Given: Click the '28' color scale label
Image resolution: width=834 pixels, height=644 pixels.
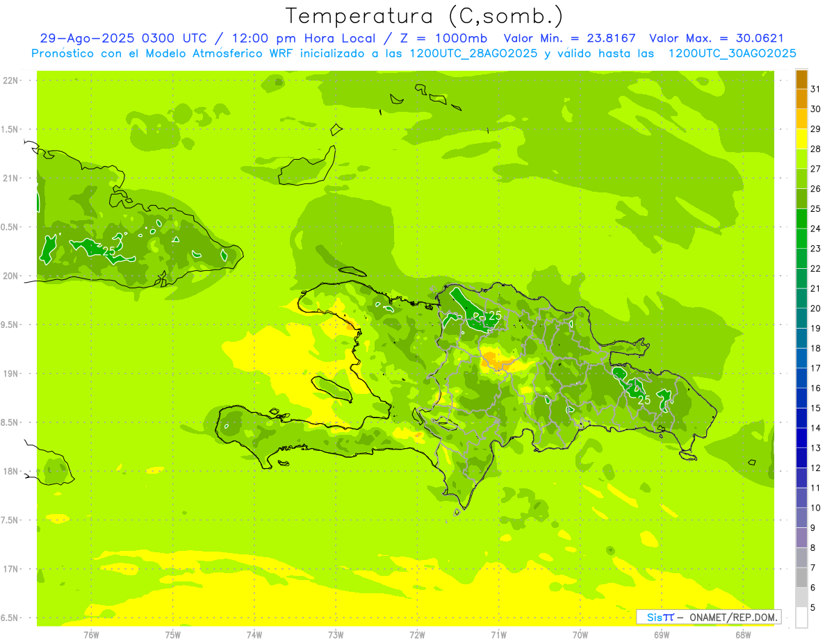Looking at the screenshot, I should 816,149.
